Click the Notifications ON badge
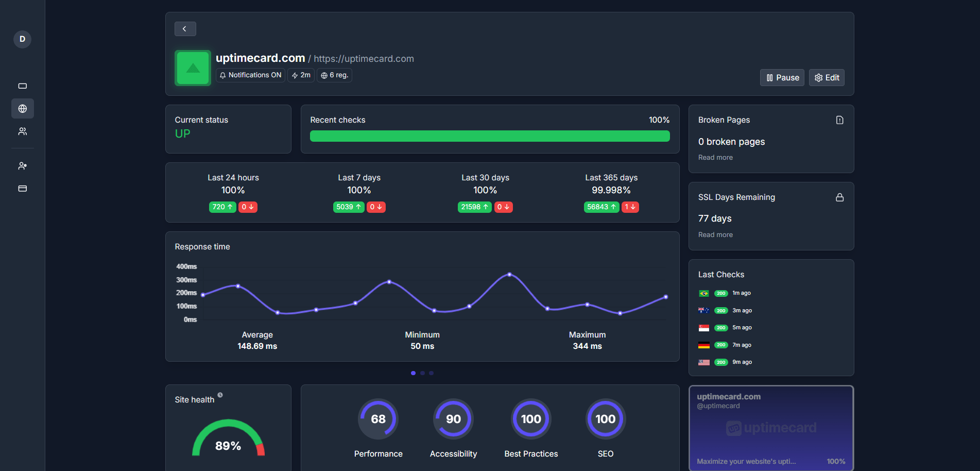This screenshot has width=980, height=471. [250, 75]
